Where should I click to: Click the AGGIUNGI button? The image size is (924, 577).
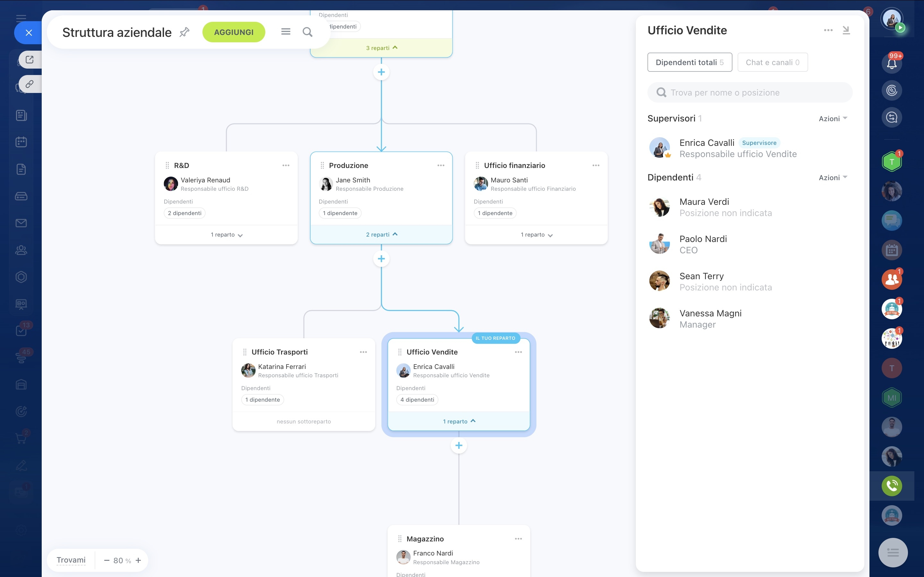234,32
